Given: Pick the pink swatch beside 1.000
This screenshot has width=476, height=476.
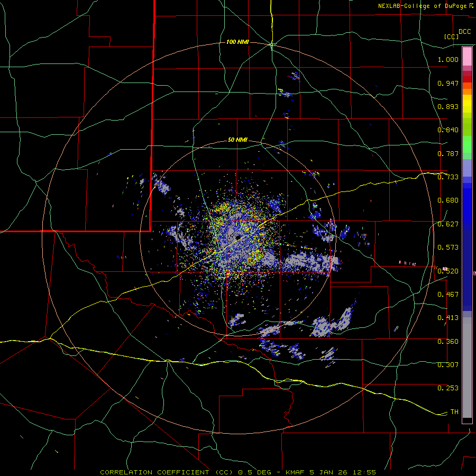Looking at the screenshot, I should point(467,57).
